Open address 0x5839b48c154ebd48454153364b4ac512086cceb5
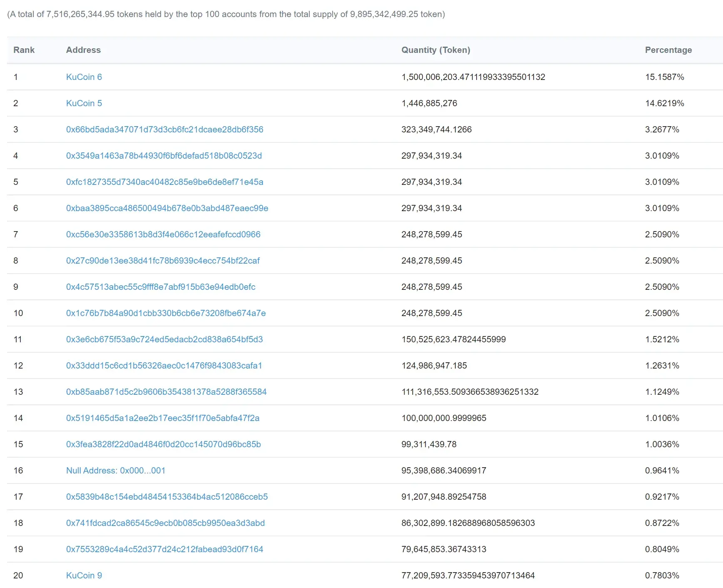The image size is (723, 588). pos(167,497)
